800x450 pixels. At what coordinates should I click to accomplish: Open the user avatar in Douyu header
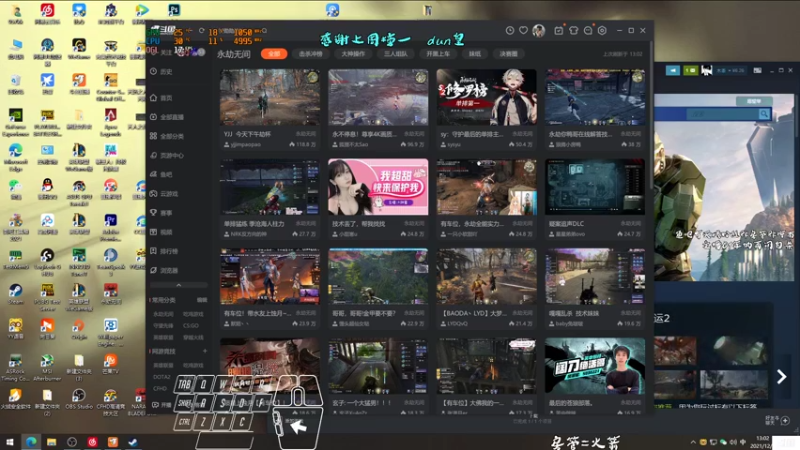538,31
